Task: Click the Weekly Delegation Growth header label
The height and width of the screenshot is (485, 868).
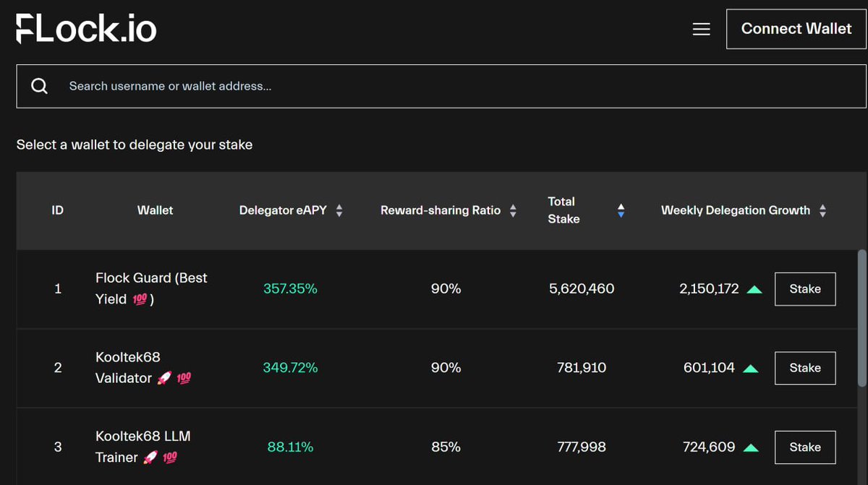Action: coord(736,210)
